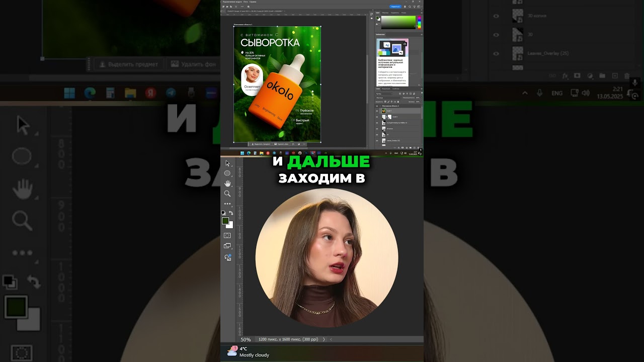Select the Path Selection arrow tool
The width and height of the screenshot is (644, 362).
tap(227, 163)
